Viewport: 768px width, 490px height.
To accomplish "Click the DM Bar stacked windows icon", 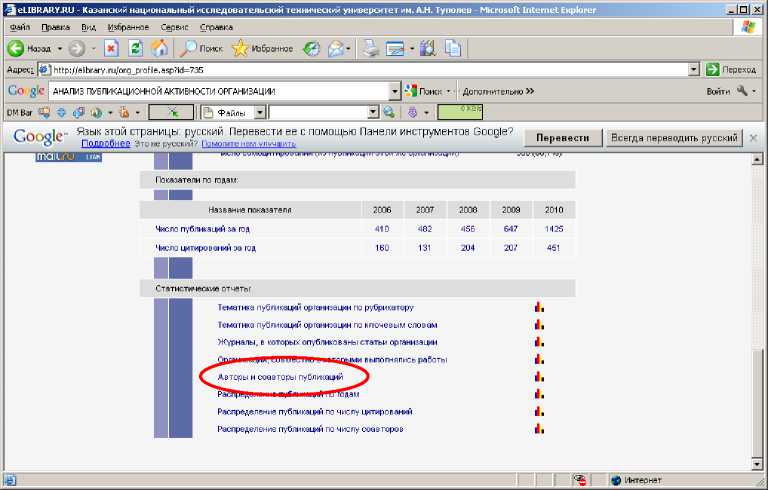I will pos(78,113).
